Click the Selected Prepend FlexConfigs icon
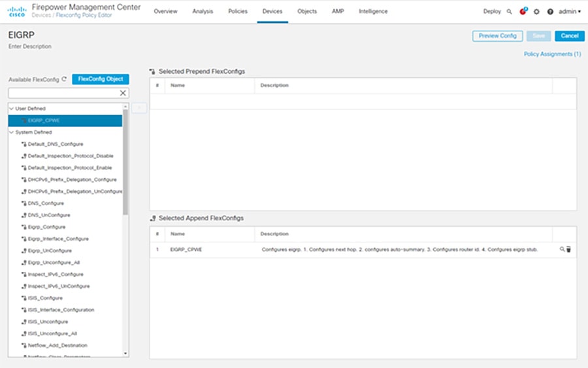 click(x=152, y=71)
